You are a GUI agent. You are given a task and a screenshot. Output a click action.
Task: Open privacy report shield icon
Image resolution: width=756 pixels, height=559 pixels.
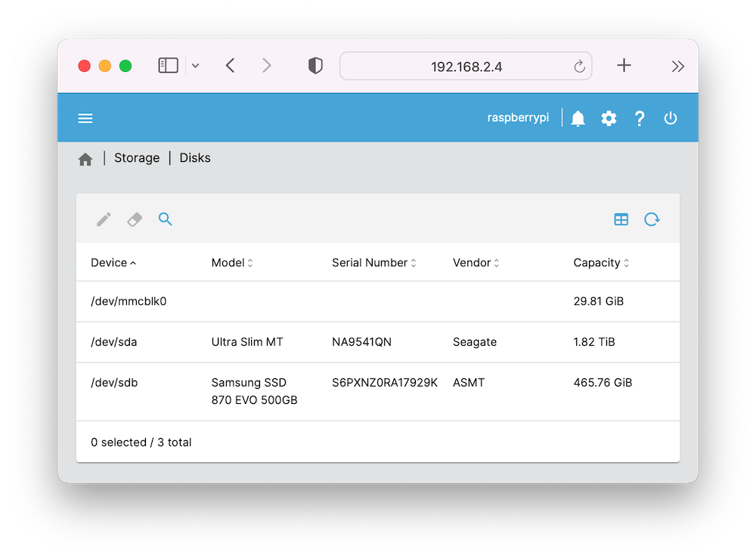pos(315,66)
